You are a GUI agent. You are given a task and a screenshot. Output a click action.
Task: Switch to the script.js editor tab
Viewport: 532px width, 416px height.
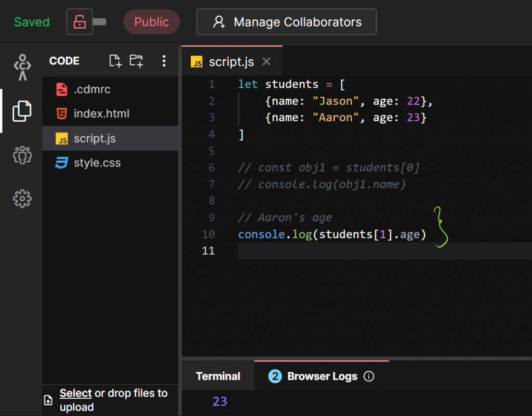pyautogui.click(x=231, y=62)
